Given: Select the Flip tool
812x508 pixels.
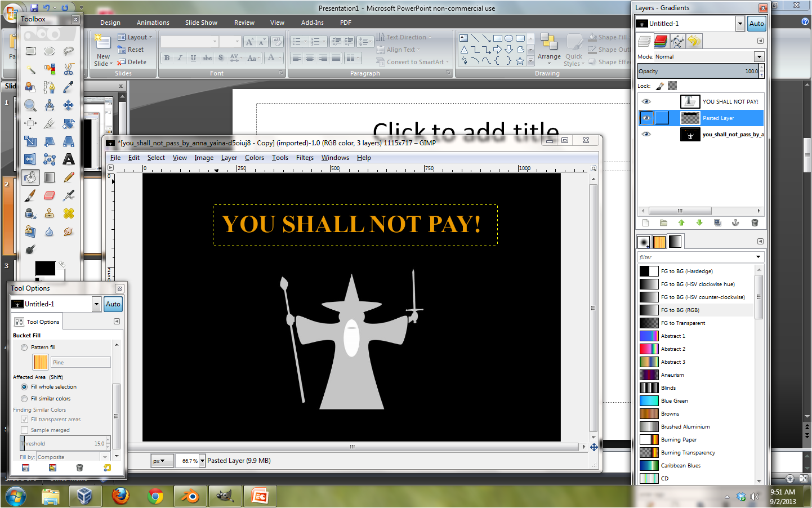Looking at the screenshot, I should (30, 159).
